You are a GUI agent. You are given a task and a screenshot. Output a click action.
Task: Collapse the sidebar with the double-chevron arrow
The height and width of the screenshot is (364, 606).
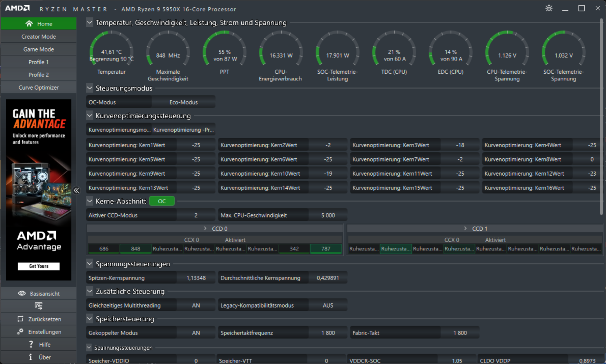[76, 190]
